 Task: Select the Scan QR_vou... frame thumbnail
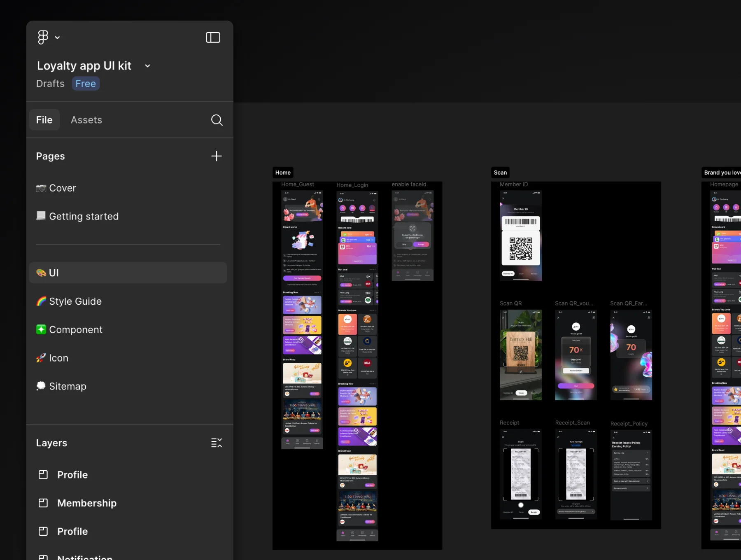(576, 355)
